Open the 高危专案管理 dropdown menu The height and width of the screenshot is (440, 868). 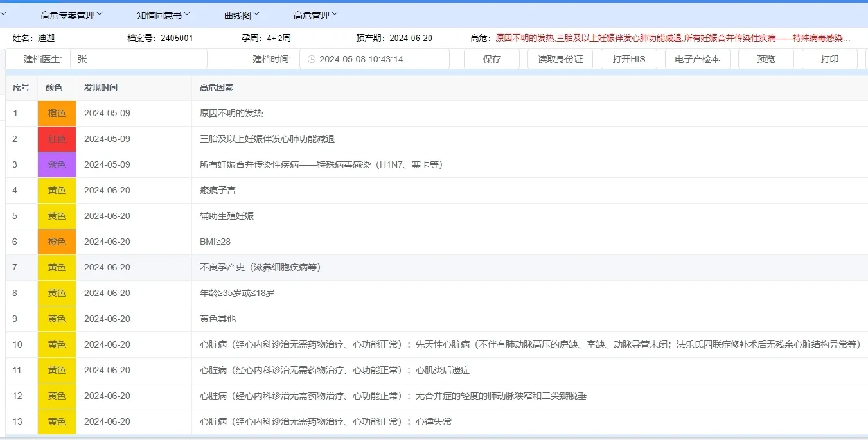(71, 15)
